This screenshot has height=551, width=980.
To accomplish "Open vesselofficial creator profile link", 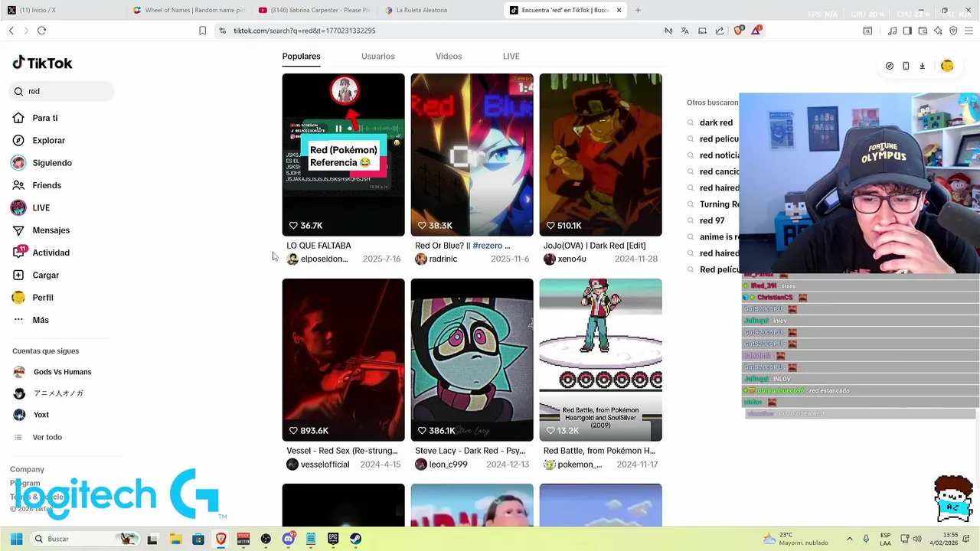I will [318, 465].
